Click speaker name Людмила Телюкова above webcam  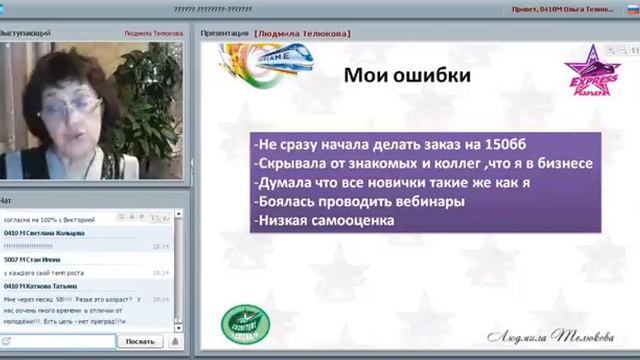153,33
